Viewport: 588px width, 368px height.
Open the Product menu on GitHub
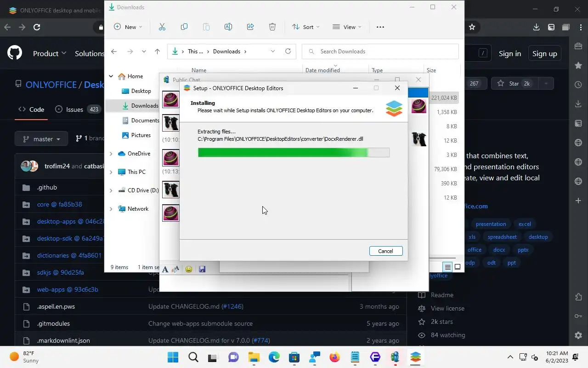click(50, 53)
